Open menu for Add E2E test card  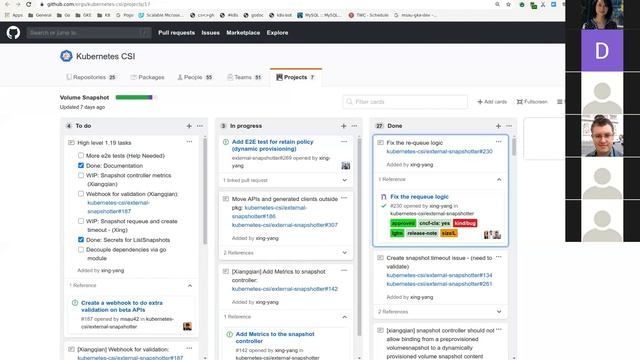(344, 142)
